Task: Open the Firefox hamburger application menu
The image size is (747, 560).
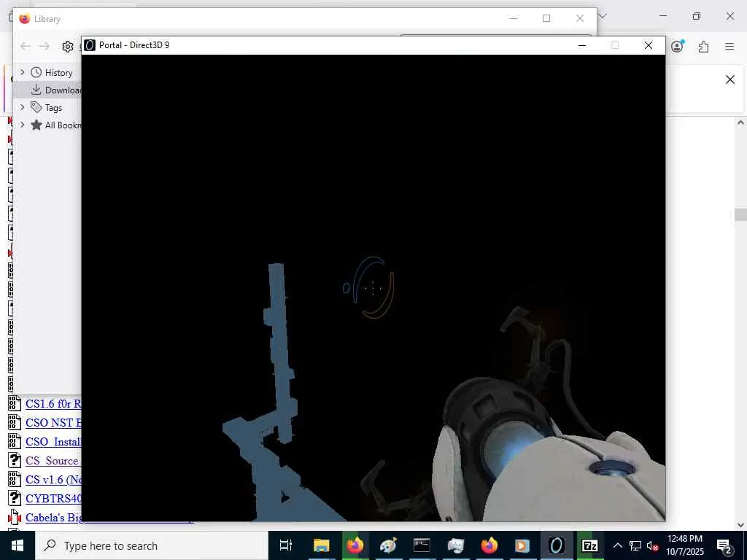Action: click(729, 46)
